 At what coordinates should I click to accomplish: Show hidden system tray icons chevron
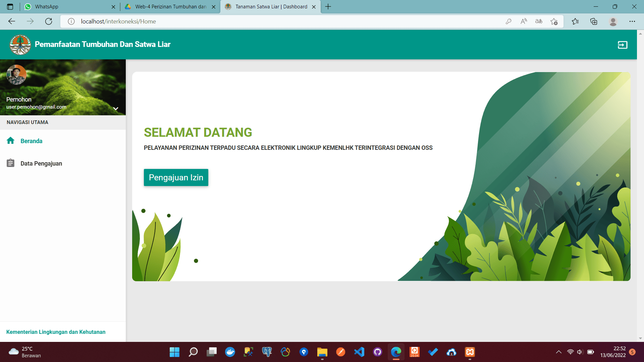[x=558, y=352]
